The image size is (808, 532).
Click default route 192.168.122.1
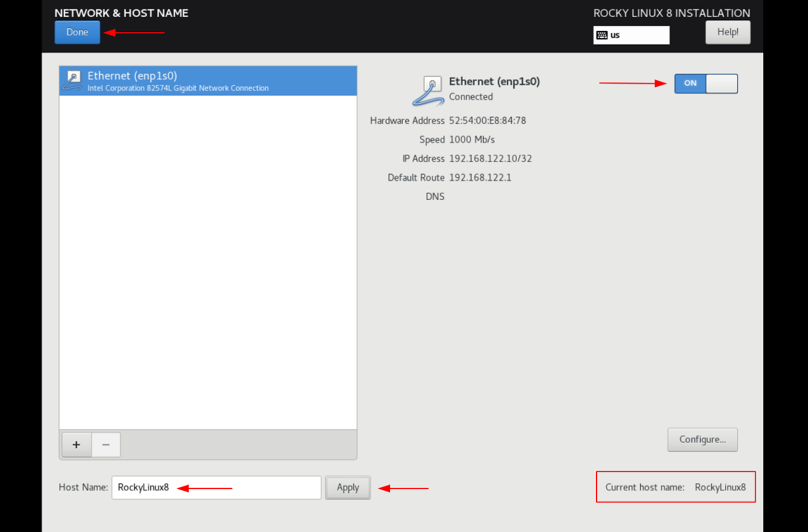click(x=480, y=177)
